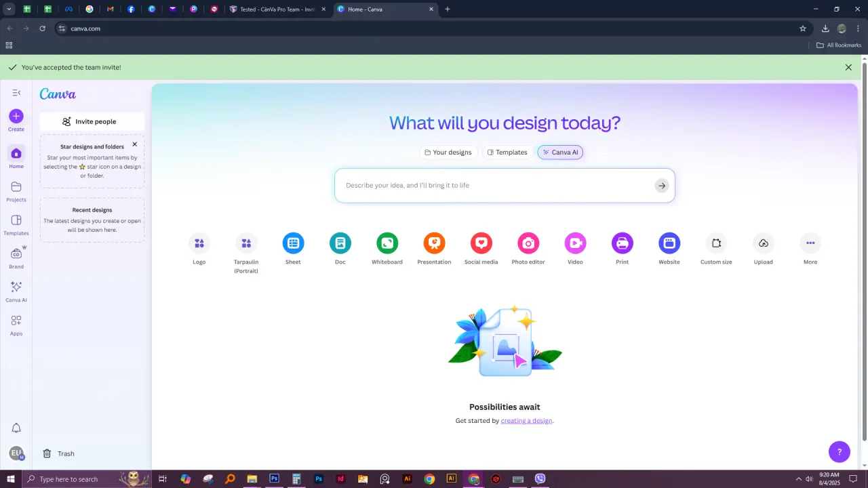Open Brand kit in sidebar
Image resolution: width=868 pixels, height=488 pixels.
tap(16, 258)
